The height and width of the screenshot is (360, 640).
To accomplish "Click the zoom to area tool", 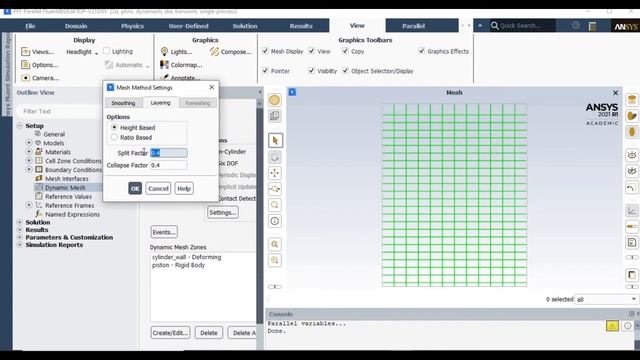I will 275,189.
